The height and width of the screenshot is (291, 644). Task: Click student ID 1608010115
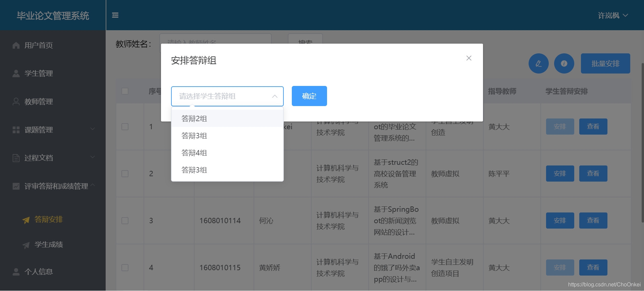tap(220, 268)
